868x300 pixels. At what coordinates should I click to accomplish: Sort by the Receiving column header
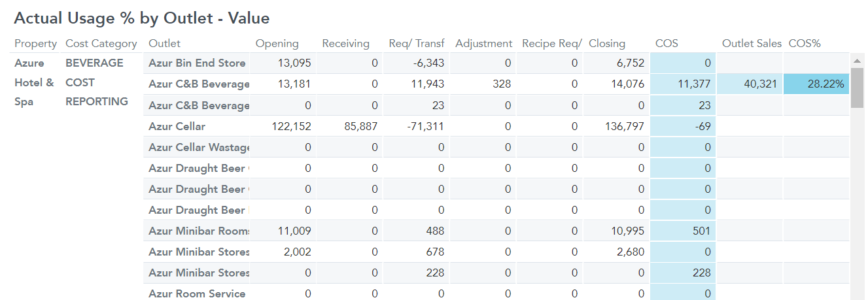pos(345,44)
